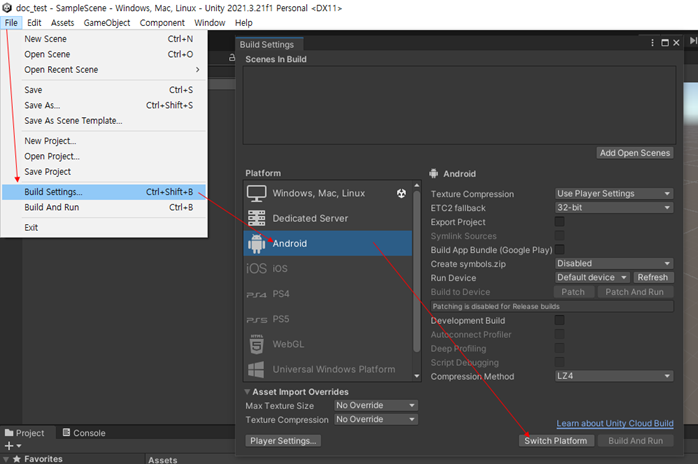Click Switch Platform button
This screenshot has width=698, height=464.
coord(556,441)
